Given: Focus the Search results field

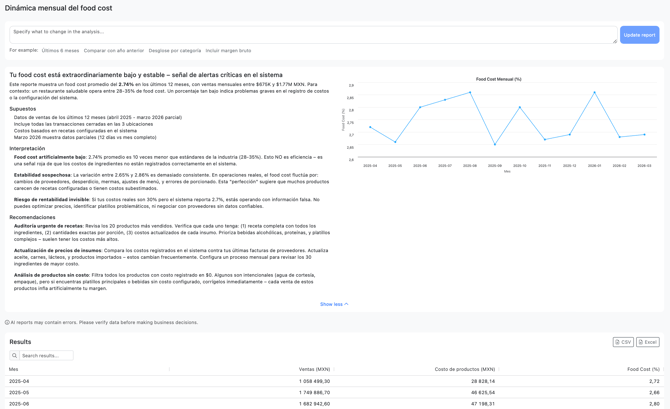Looking at the screenshot, I should [x=46, y=355].
